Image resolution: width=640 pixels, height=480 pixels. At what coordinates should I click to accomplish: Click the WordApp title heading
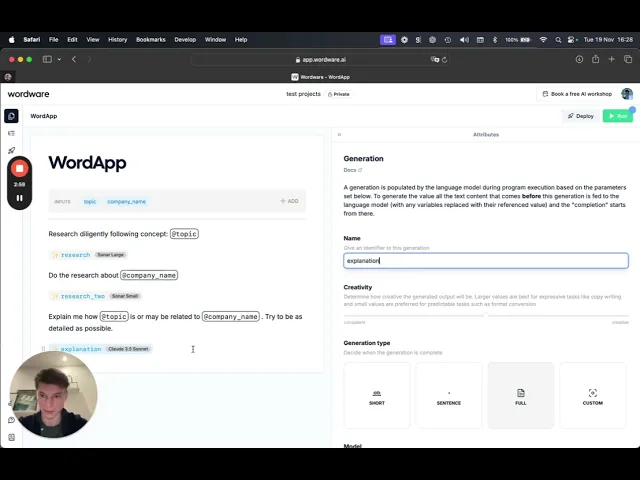click(87, 163)
